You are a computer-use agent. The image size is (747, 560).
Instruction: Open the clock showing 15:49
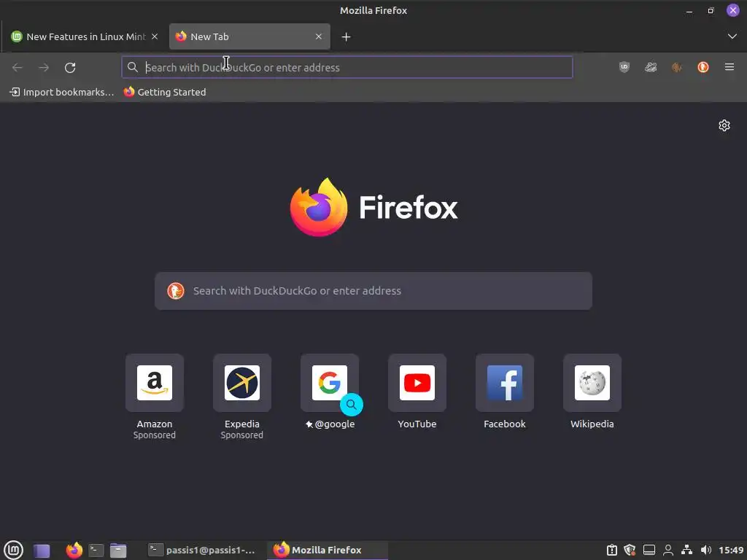point(731,550)
